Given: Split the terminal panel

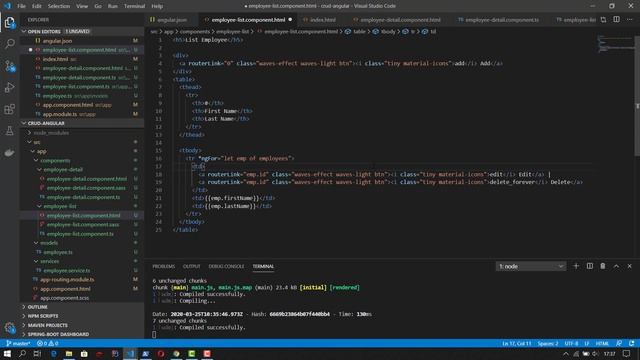Looking at the screenshot, I should click(589, 266).
